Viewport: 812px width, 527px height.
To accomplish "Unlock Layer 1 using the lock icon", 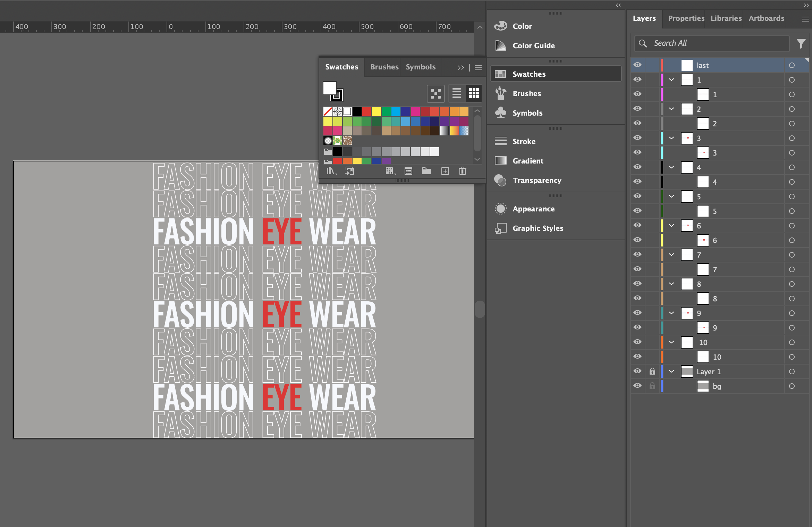I will [x=652, y=371].
